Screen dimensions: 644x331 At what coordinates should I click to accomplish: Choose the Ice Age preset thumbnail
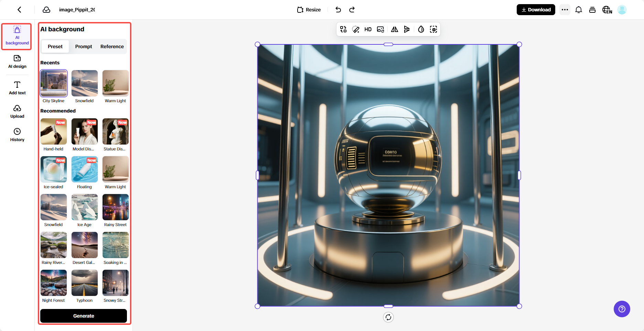[x=85, y=207]
